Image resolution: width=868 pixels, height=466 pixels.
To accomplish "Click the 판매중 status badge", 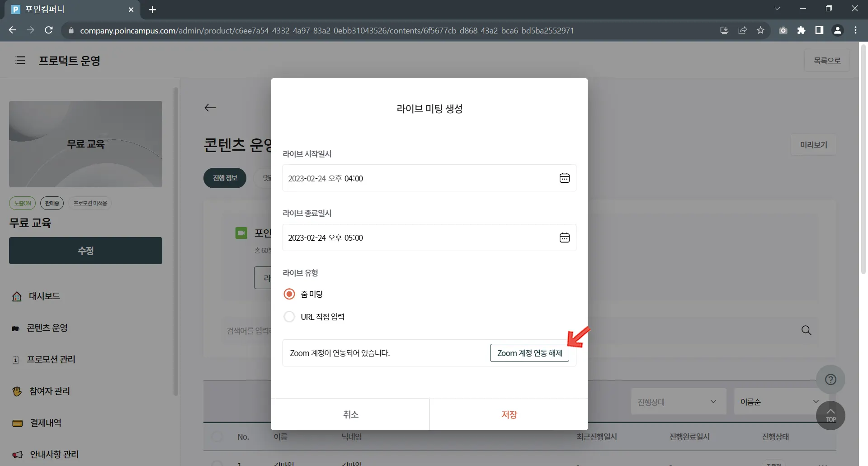I will pyautogui.click(x=52, y=203).
